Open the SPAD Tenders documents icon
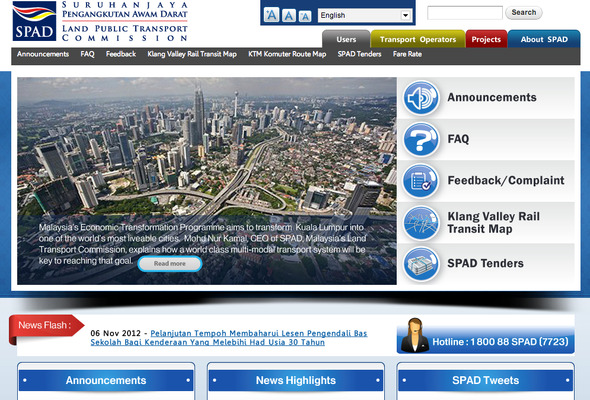 (x=421, y=264)
